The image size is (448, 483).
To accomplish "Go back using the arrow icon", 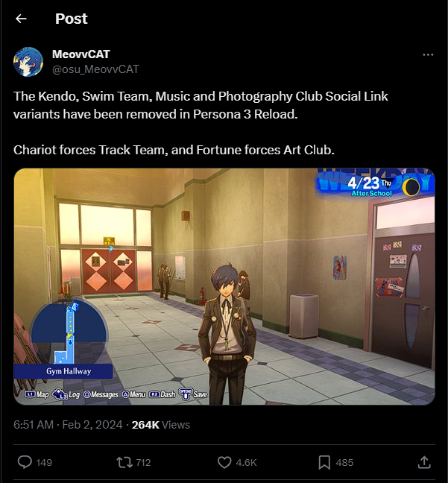I will pyautogui.click(x=21, y=19).
